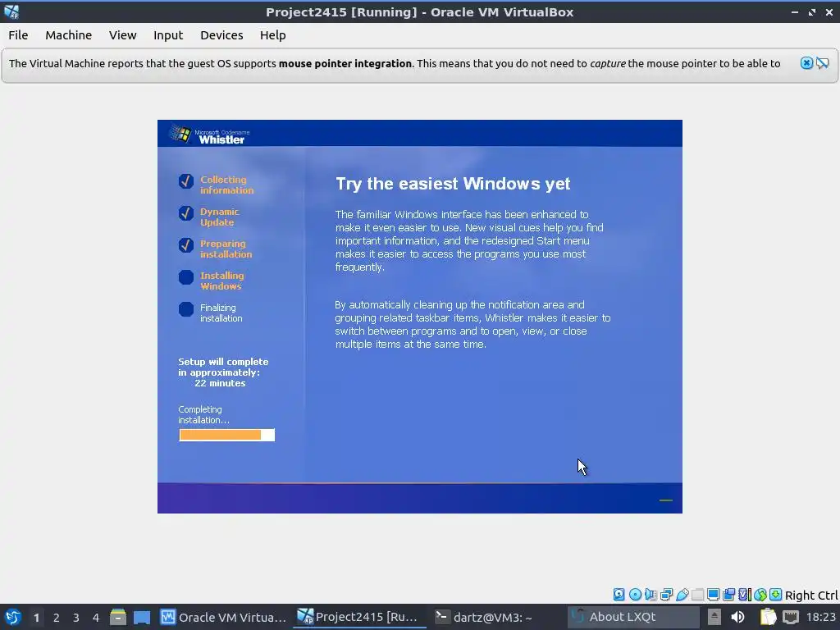Open the volume control tray icon

click(x=738, y=617)
